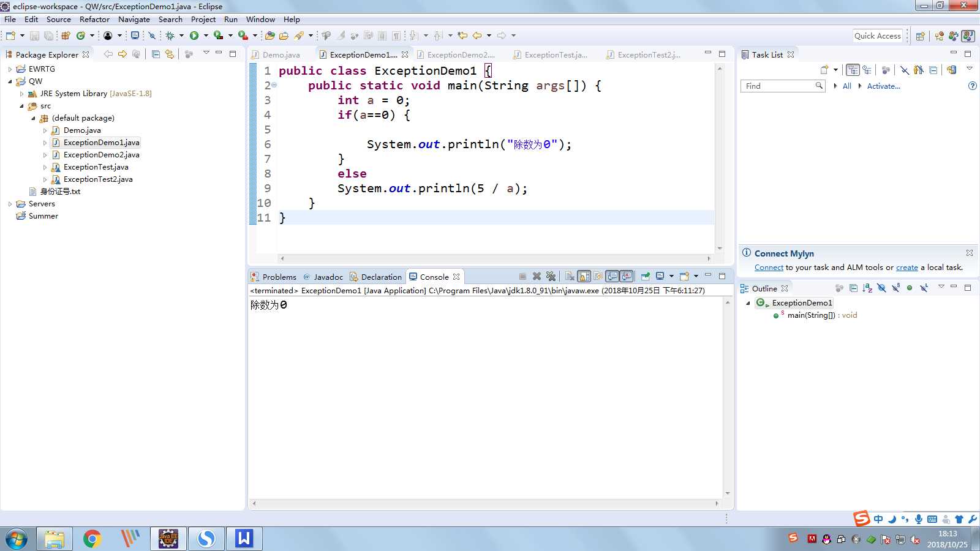Sort Outline members alphabetically
This screenshot has width=980, height=551.
867,288
